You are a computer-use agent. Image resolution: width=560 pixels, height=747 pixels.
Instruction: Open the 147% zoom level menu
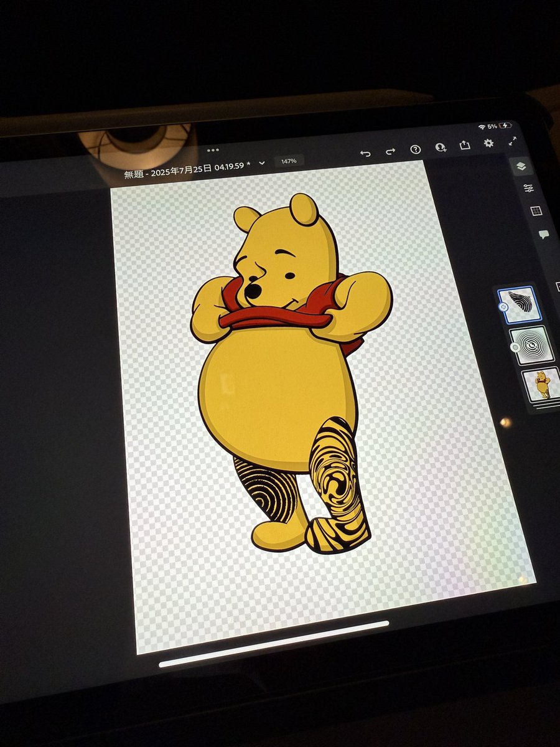289,161
